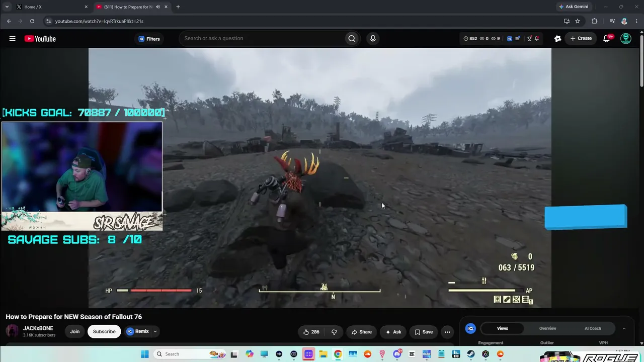Click the address bar URL
Image resolution: width=644 pixels, height=362 pixels.
tap(99, 21)
